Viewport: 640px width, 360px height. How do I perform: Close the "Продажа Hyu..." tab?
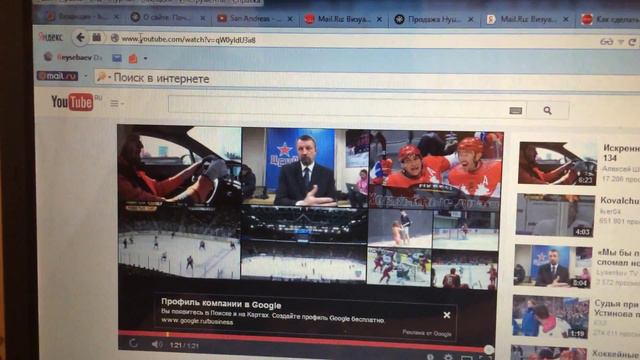click(x=471, y=19)
